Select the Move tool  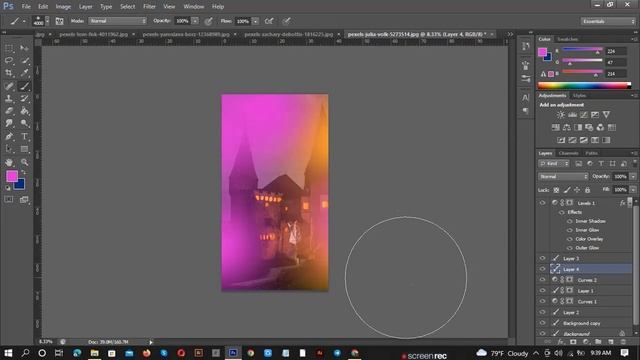point(24,48)
